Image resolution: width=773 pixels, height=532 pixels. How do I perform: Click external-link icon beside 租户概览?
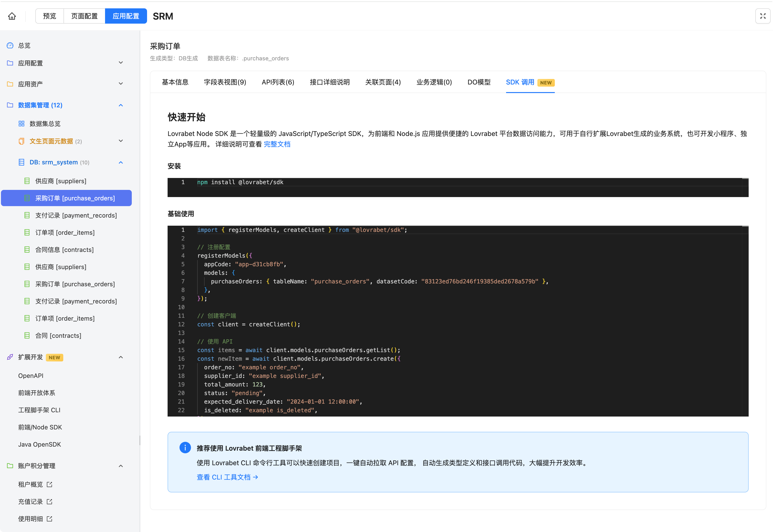49,484
